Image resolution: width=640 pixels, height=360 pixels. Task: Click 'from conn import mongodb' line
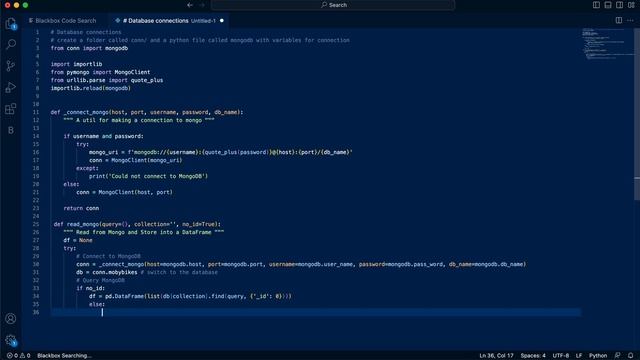(89, 48)
